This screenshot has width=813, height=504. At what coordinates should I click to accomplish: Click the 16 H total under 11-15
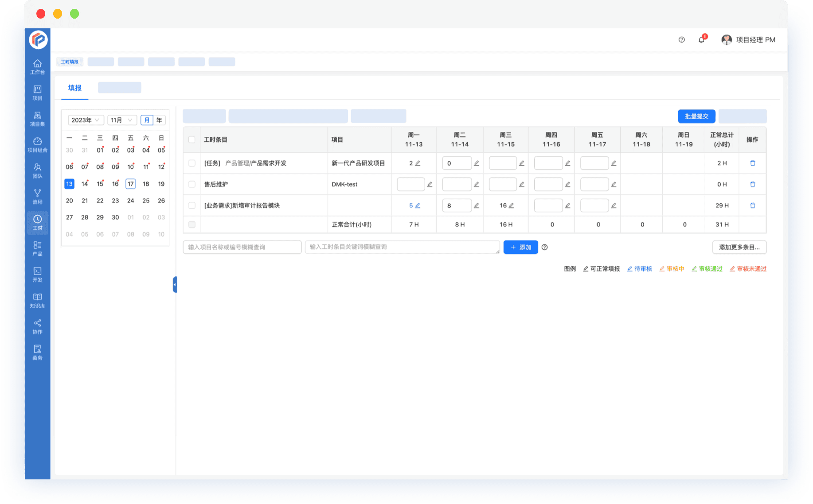(506, 225)
